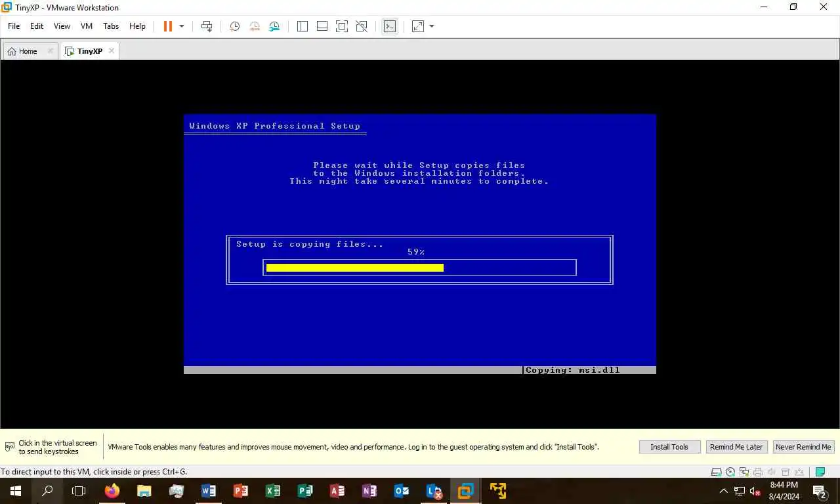Click 'Windows XP Professional Setup' title text
The image size is (840, 504).
(274, 126)
